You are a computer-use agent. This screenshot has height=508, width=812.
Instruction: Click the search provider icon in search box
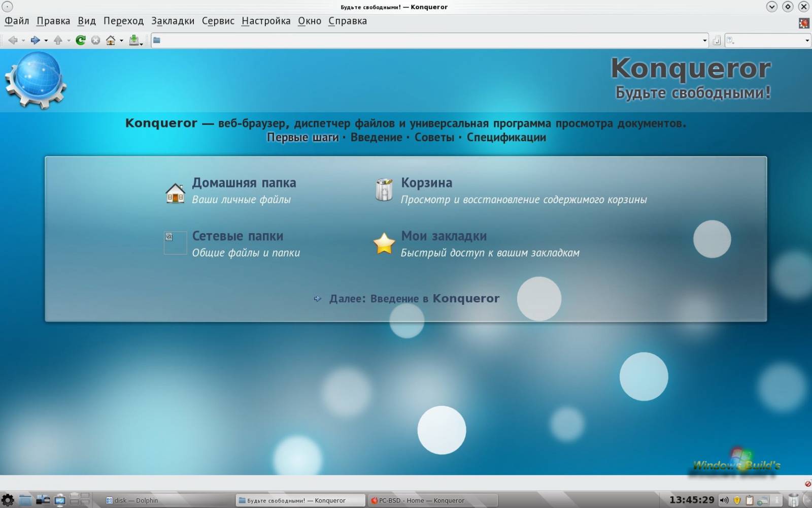pyautogui.click(x=730, y=40)
